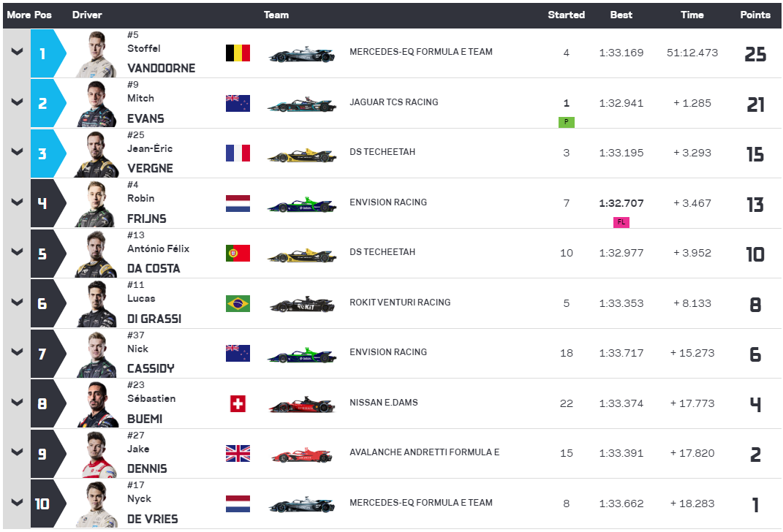Image resolution: width=783 pixels, height=532 pixels.
Task: Click the Best column header
Action: point(621,15)
